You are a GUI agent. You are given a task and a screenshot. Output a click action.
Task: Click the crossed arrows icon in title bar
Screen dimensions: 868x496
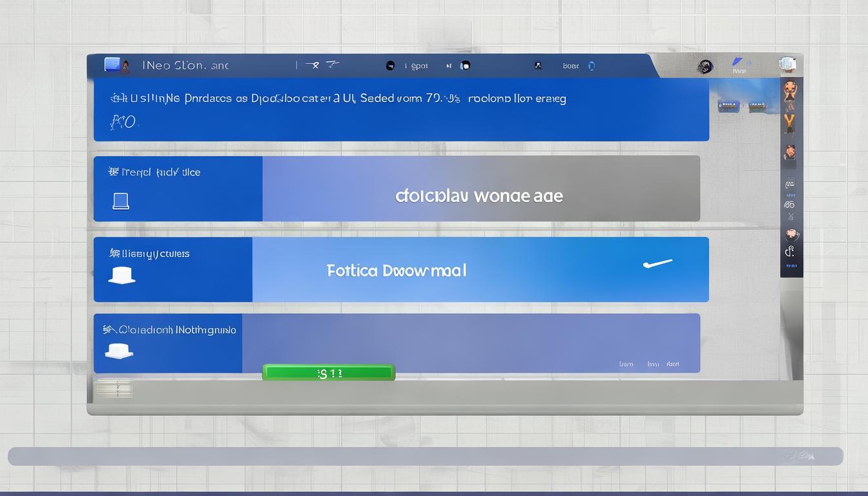313,65
